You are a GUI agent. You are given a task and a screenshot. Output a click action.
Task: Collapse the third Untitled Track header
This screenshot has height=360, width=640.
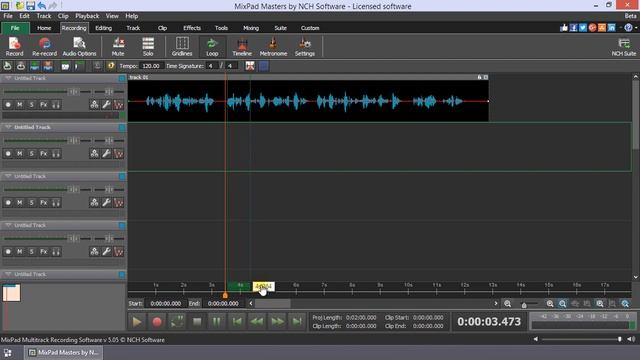(8, 176)
